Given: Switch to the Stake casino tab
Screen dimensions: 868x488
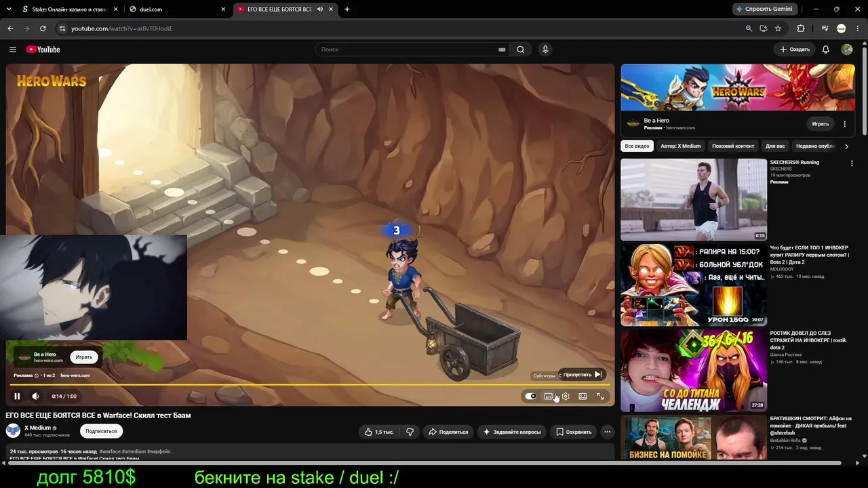Looking at the screenshot, I should 69,9.
